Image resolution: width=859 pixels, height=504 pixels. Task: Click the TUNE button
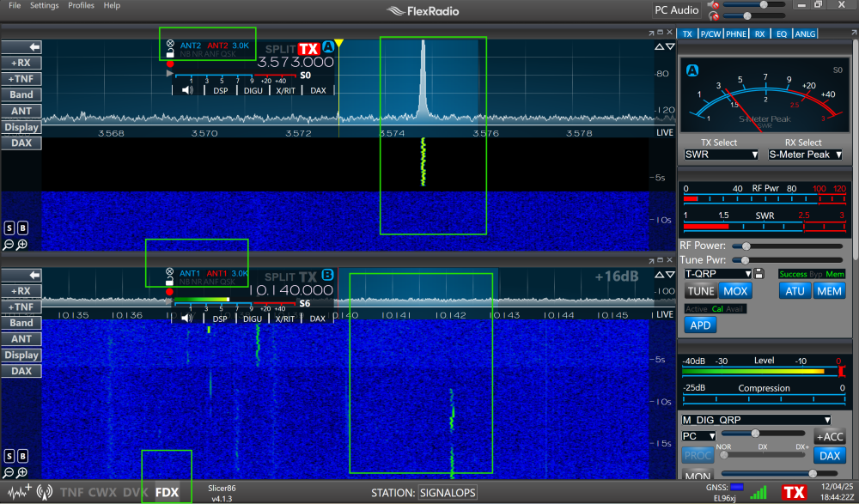pos(701,291)
